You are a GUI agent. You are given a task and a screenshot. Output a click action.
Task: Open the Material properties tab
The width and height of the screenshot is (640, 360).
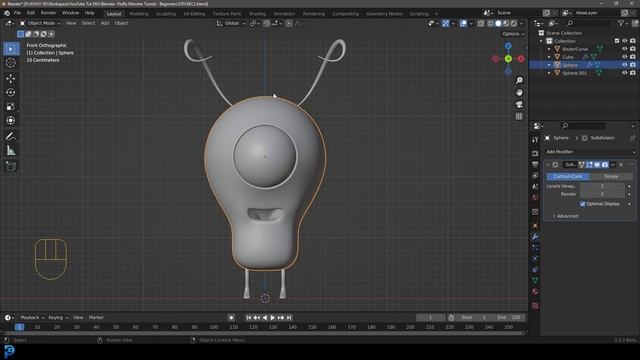pyautogui.click(x=535, y=291)
